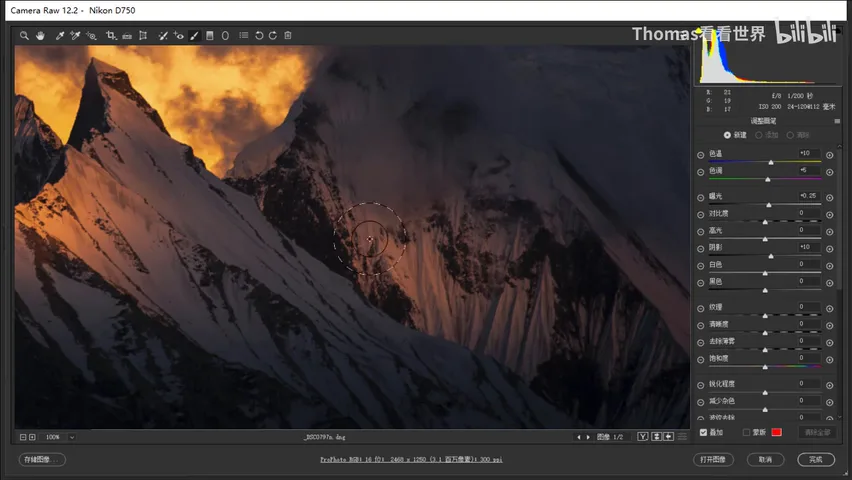The image size is (852, 480).
Task: Click the 色调 tint slider handle
Action: pyautogui.click(x=767, y=179)
